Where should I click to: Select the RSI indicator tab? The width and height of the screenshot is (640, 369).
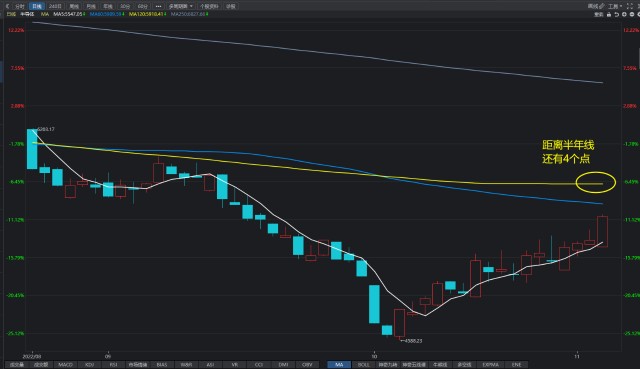point(113,365)
